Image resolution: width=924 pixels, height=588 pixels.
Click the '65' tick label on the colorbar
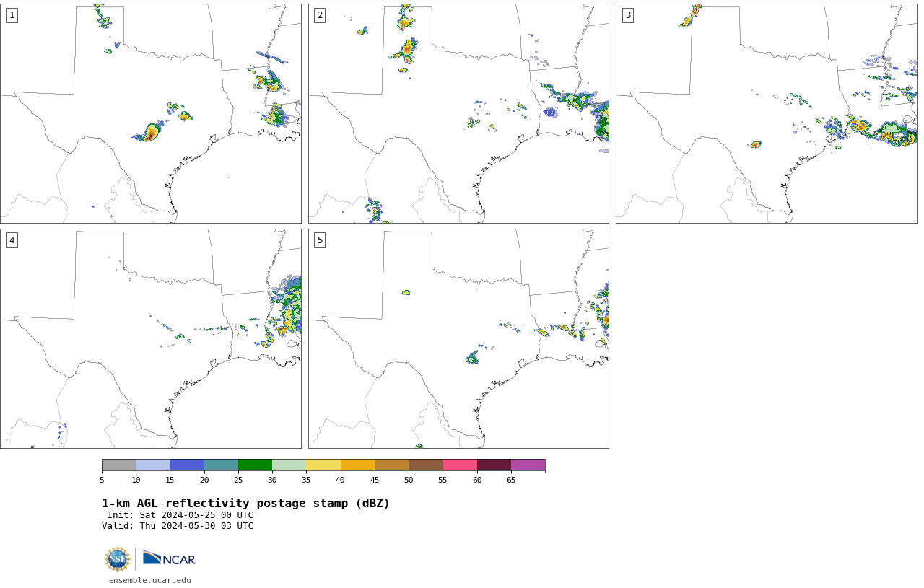(x=511, y=481)
